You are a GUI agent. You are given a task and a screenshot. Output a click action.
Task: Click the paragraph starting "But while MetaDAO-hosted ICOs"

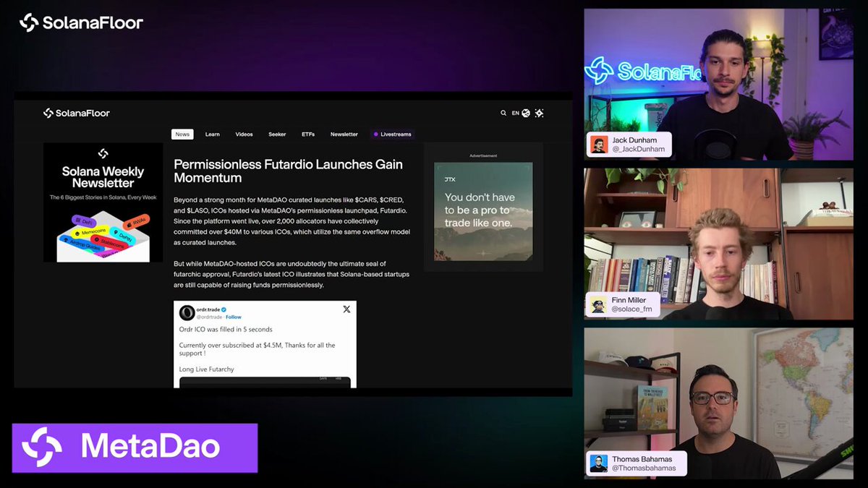tap(292, 274)
